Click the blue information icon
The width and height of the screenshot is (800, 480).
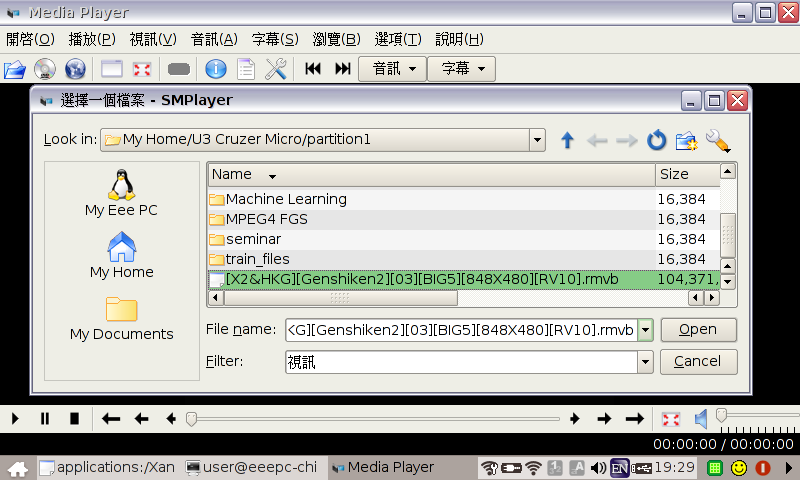215,69
